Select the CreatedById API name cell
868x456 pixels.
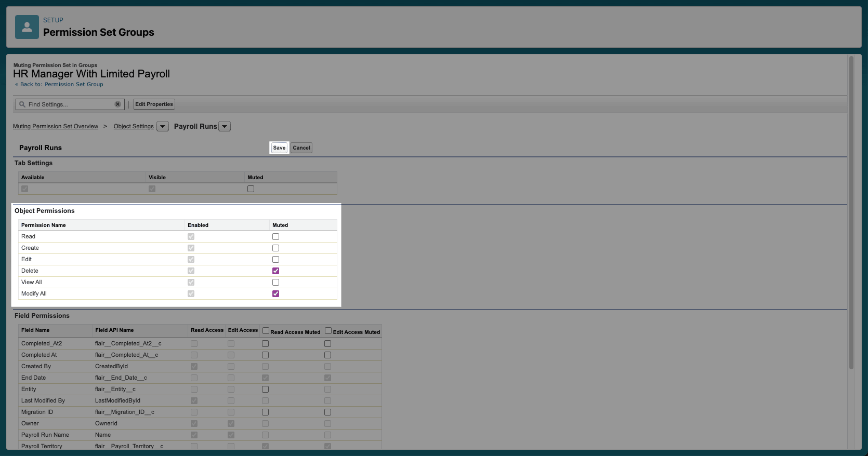111,367
